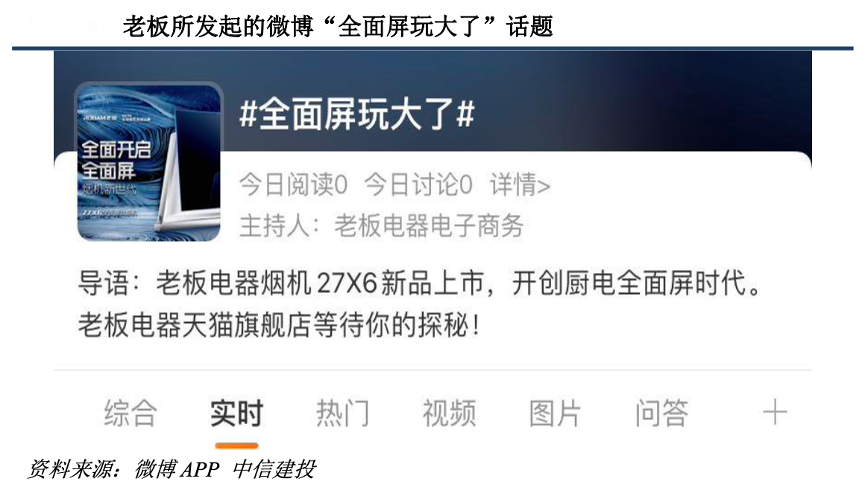This screenshot has height=493, width=866.
Task: View the 今日讨论0 discussion count
Action: click(419, 185)
